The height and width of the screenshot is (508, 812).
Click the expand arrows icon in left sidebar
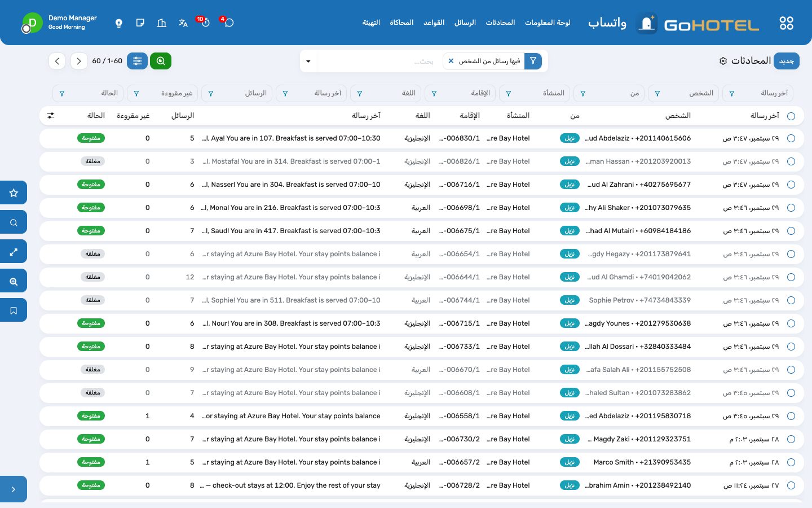14,252
